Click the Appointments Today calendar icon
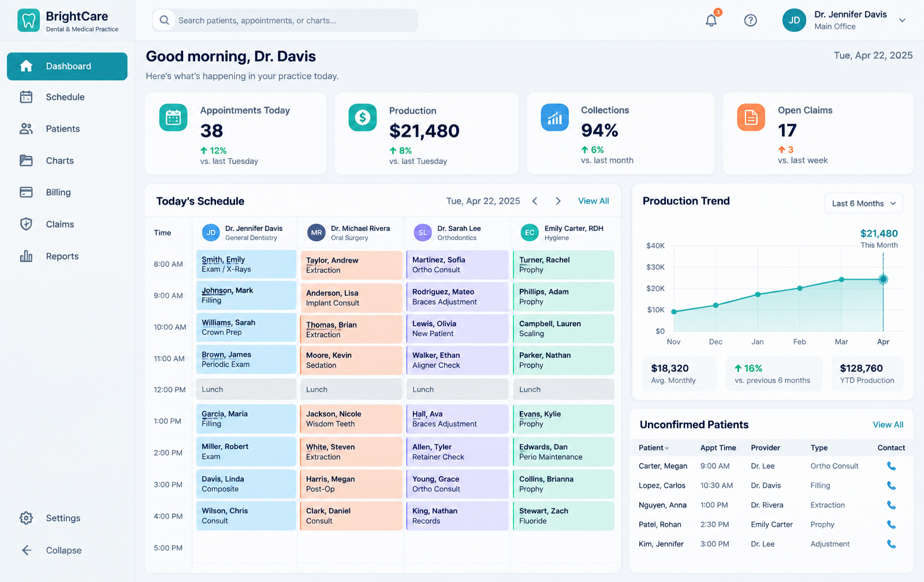924x582 pixels. tap(173, 117)
